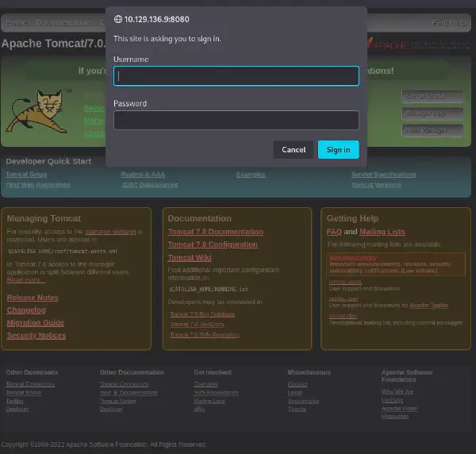This screenshot has height=454, width=476.
Task: Open Home in the Tomcat navigation bar
Action: (17, 23)
